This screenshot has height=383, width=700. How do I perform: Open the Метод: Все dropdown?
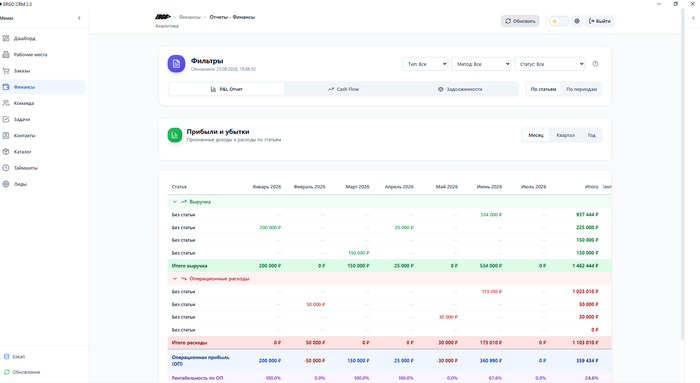click(481, 64)
